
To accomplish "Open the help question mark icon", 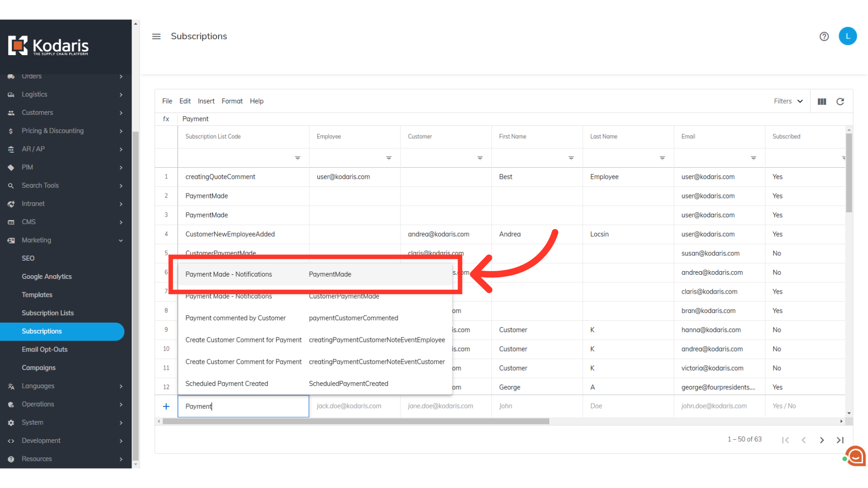I will click(824, 36).
